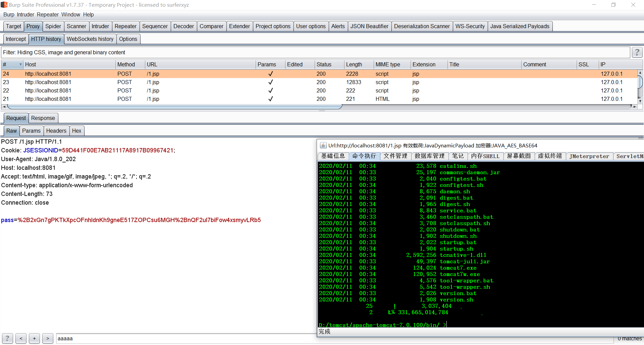Open the WS-Security tab
Screen dimensions: 644x345
(x=470, y=26)
